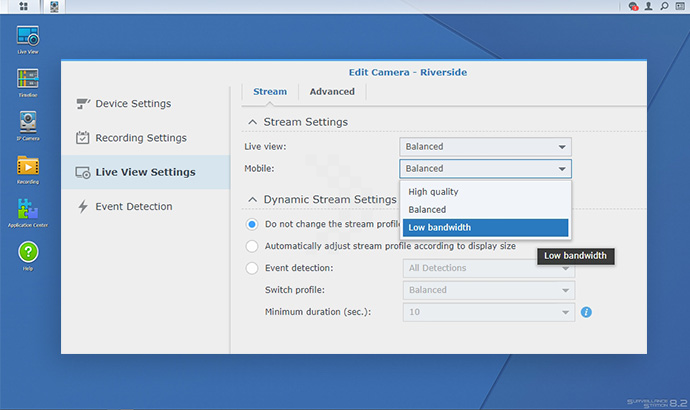This screenshot has width=690, height=410.
Task: Switch to the Advanced tab
Action: pos(332,92)
